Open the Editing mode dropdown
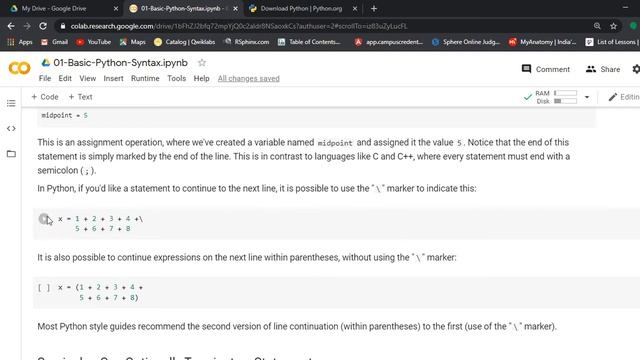 pos(624,97)
